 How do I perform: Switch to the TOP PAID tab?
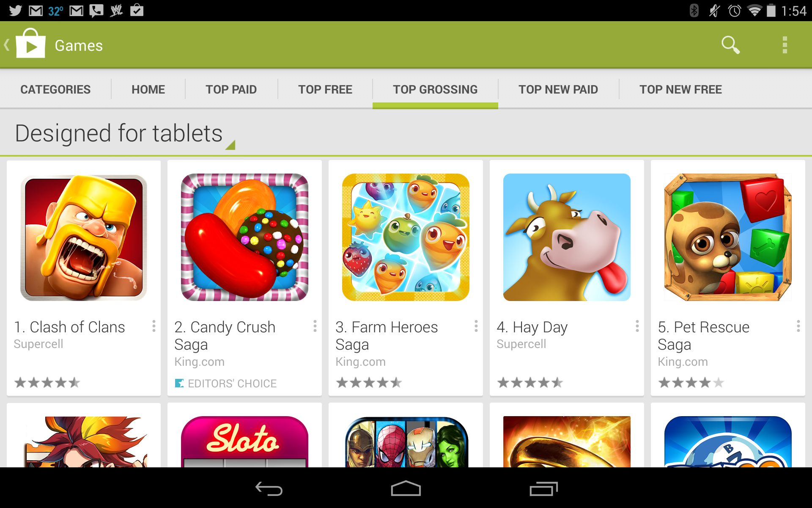[x=231, y=89]
